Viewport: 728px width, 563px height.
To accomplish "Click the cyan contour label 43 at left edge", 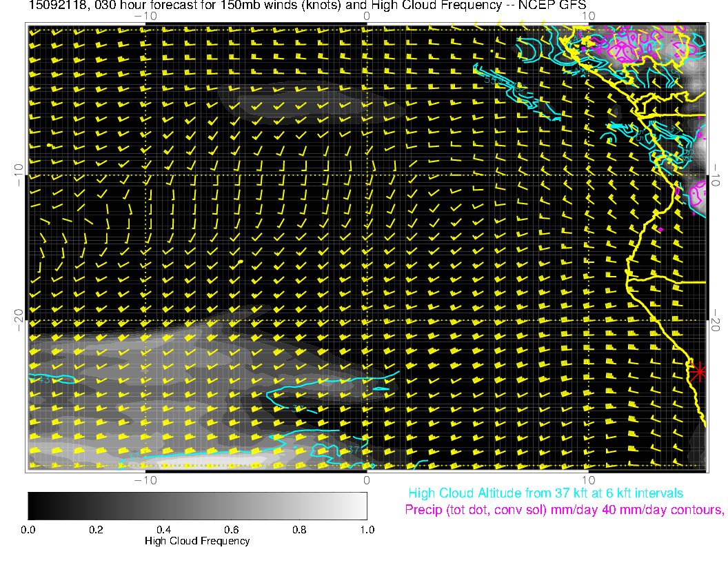I will coord(41,379).
